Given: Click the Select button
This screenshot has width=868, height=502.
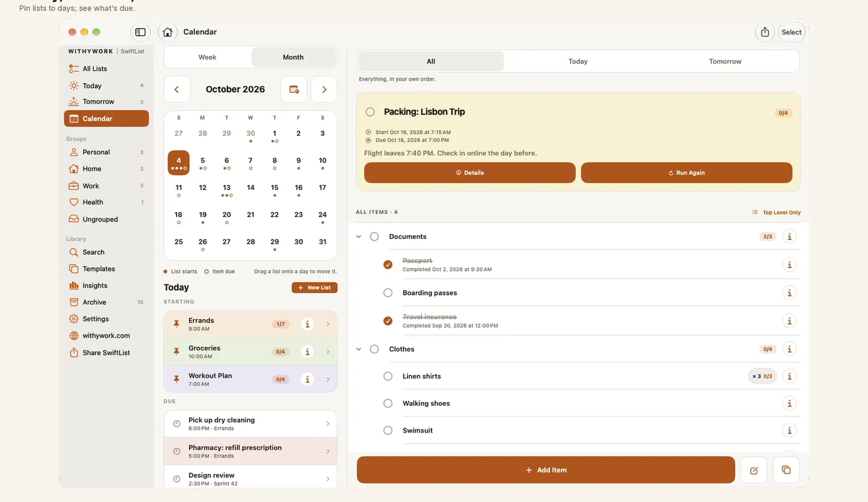Looking at the screenshot, I should coord(792,32).
